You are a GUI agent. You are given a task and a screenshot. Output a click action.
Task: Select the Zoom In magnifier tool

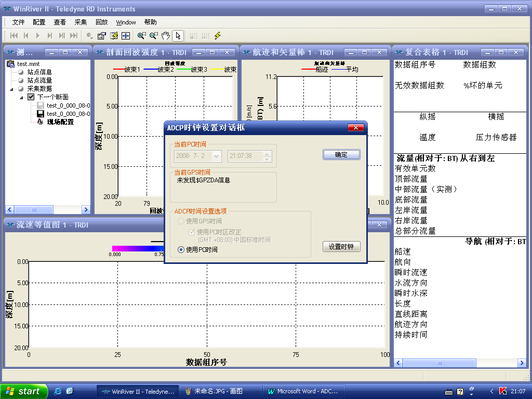pos(140,36)
